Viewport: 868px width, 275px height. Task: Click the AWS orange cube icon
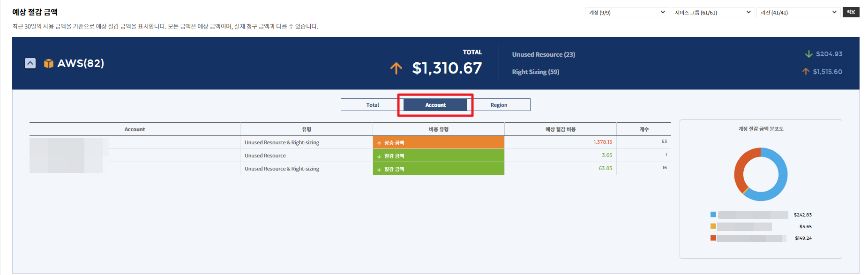[x=48, y=63]
